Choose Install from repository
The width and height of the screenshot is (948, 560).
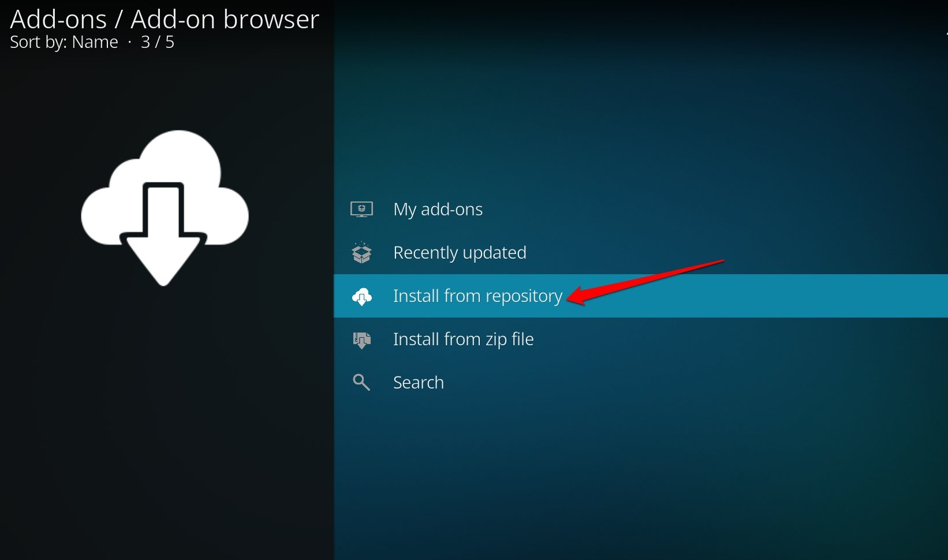click(x=641, y=296)
